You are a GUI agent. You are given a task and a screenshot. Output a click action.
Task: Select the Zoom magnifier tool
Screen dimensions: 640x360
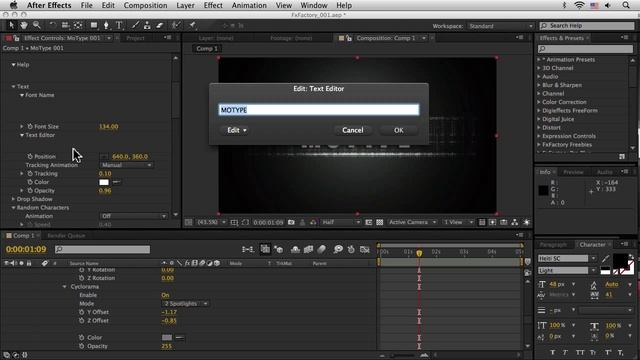point(37,25)
